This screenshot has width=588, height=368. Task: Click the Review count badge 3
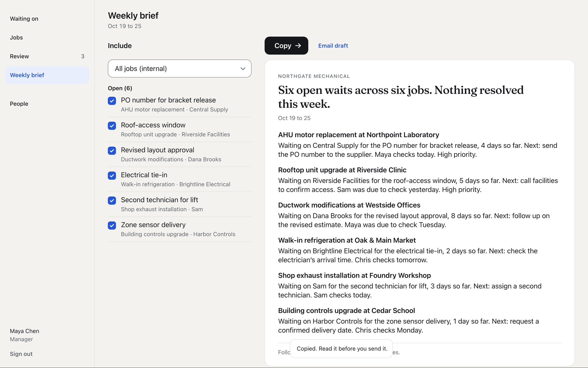[x=82, y=56]
